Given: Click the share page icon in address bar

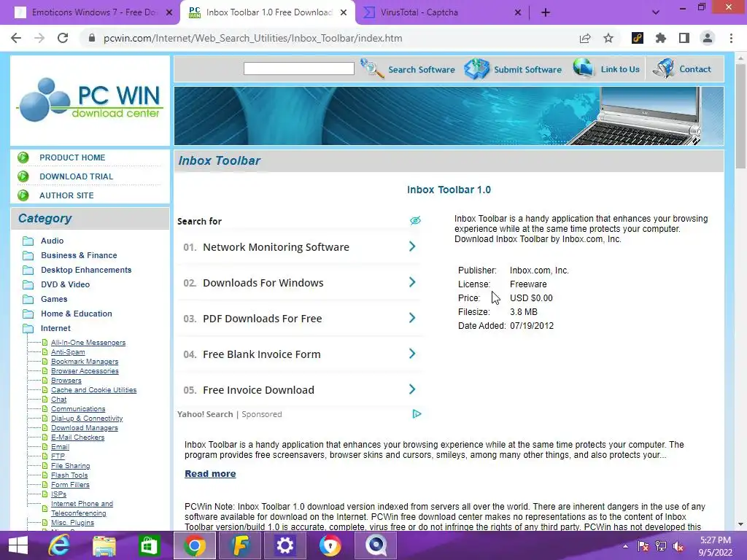Looking at the screenshot, I should (585, 38).
